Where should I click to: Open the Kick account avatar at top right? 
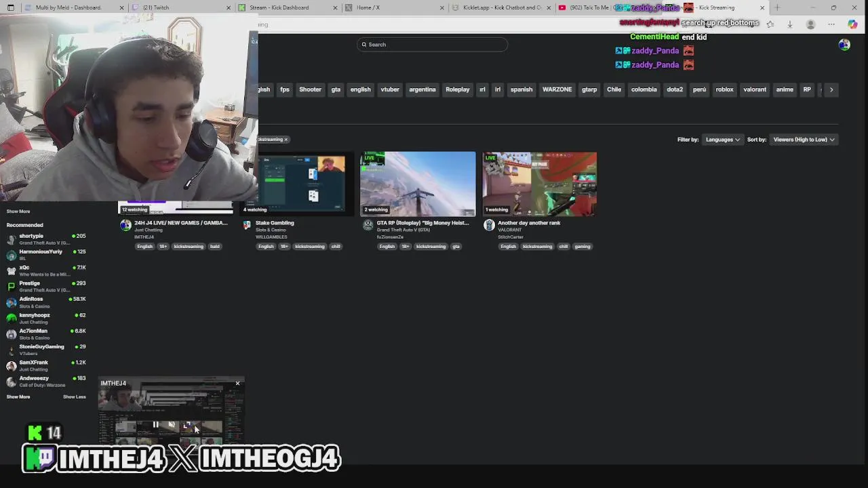click(844, 45)
